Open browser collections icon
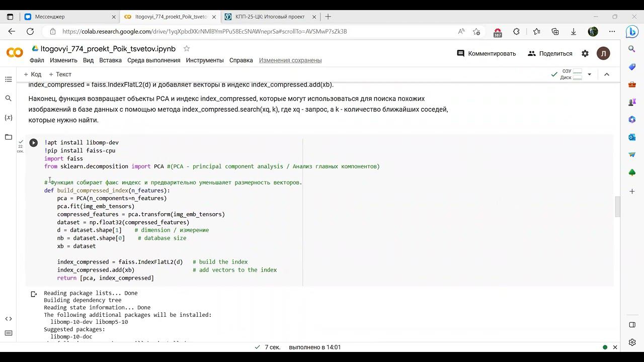The image size is (644, 362). coord(555,31)
